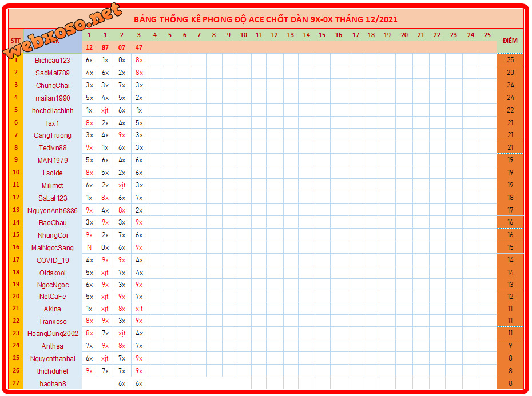Click the thichduhet name cell
Image resolution: width=532 pixels, height=396 pixels.
[x=53, y=371]
